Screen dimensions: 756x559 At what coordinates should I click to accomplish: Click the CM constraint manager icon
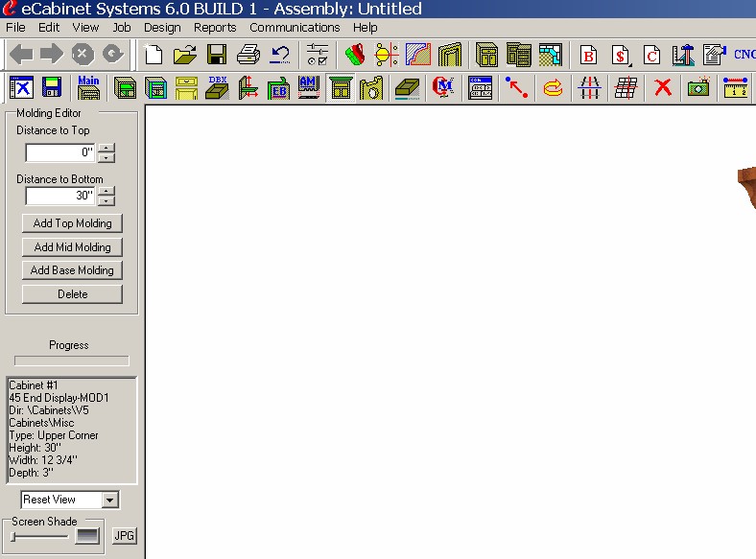(442, 87)
